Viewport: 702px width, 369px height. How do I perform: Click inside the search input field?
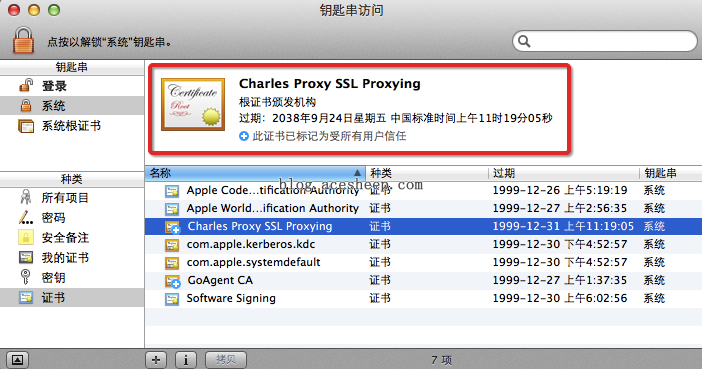[611, 42]
